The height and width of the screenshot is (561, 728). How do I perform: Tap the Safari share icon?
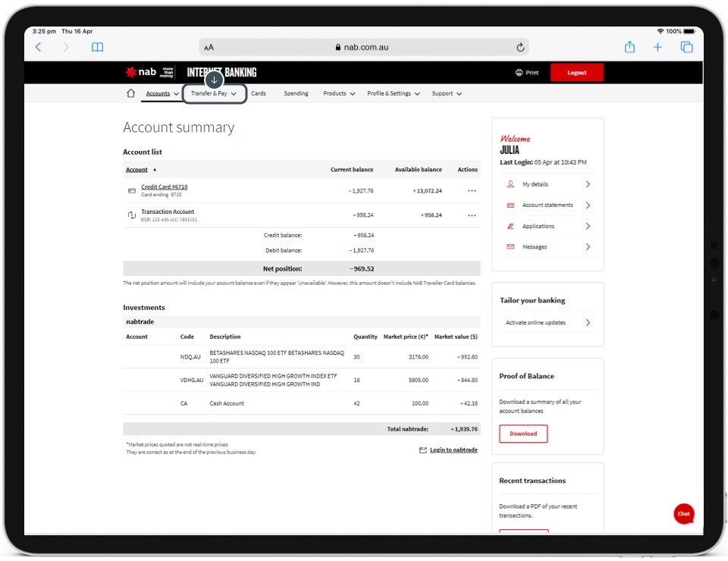click(x=629, y=47)
